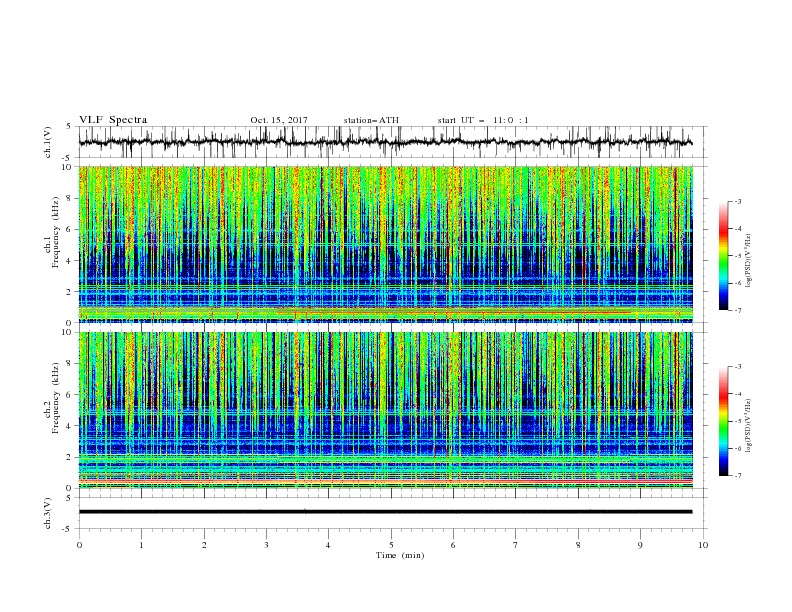Click the "-7" label on ch.2 colorbar
Viewport: 792px width, 612px height.
737,475
